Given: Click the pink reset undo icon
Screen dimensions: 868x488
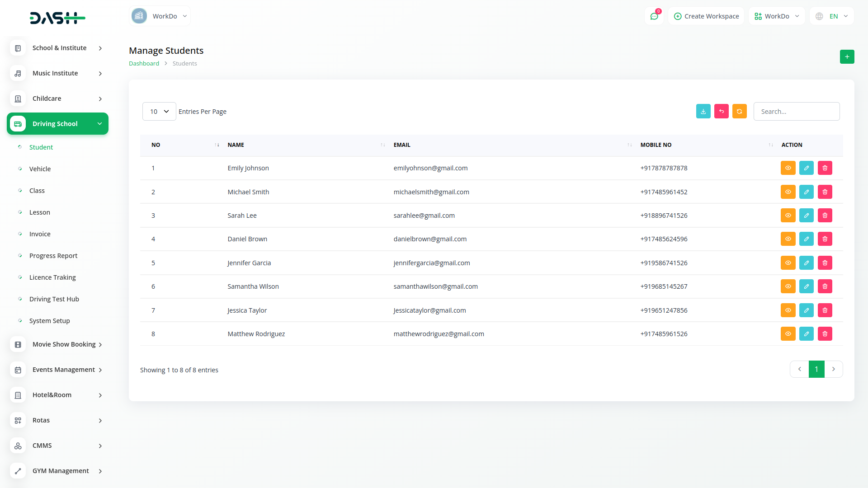Looking at the screenshot, I should (721, 112).
